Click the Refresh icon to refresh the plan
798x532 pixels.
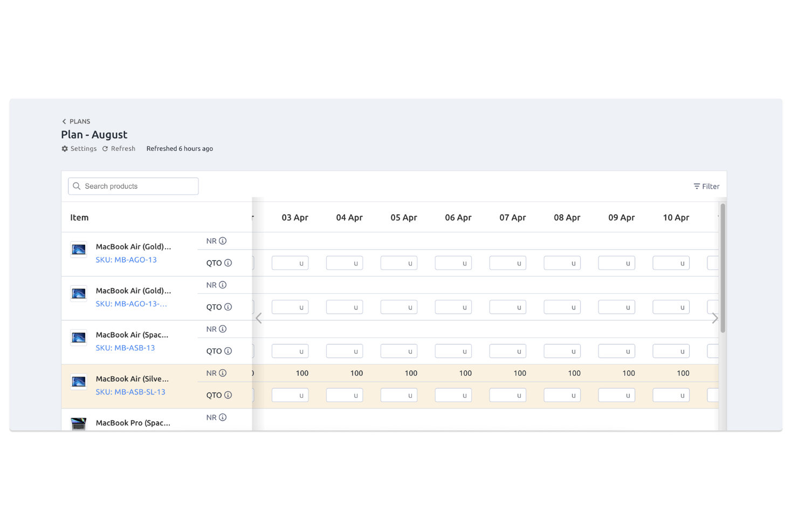pos(105,148)
